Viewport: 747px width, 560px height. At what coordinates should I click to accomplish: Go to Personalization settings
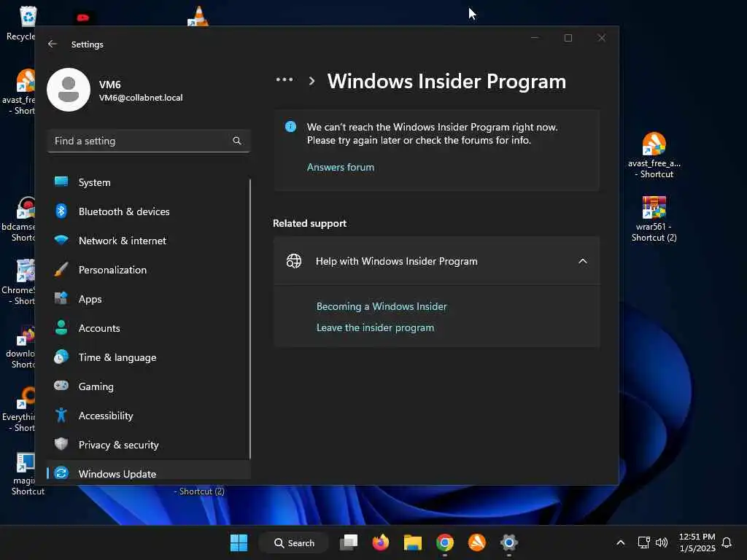pyautogui.click(x=148, y=270)
